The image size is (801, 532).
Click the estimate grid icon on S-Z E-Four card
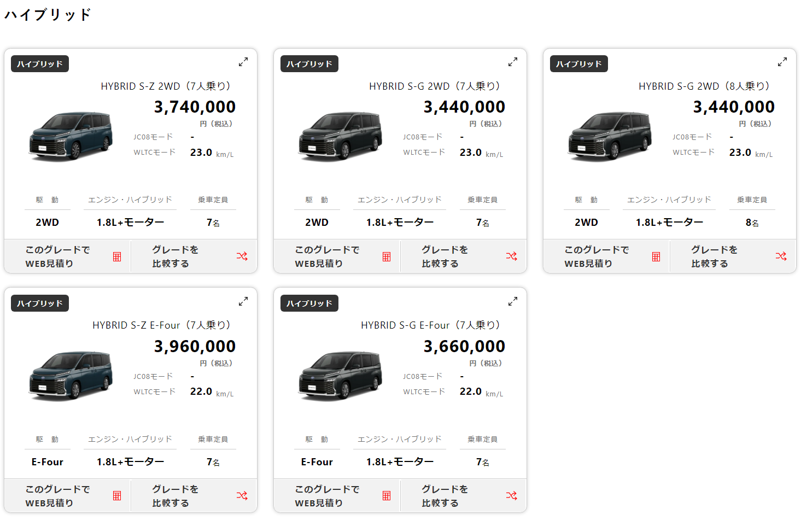click(x=117, y=495)
